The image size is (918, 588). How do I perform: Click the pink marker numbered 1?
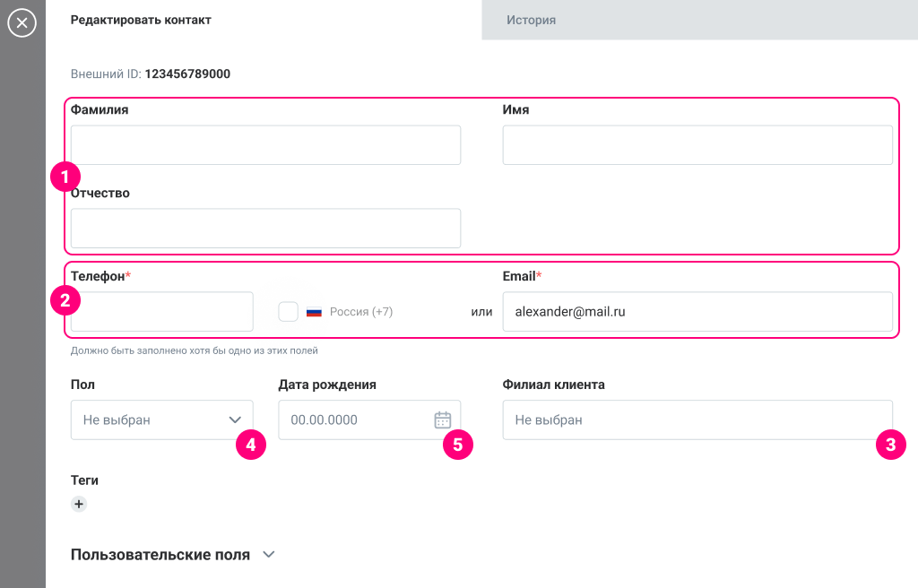coord(65,175)
